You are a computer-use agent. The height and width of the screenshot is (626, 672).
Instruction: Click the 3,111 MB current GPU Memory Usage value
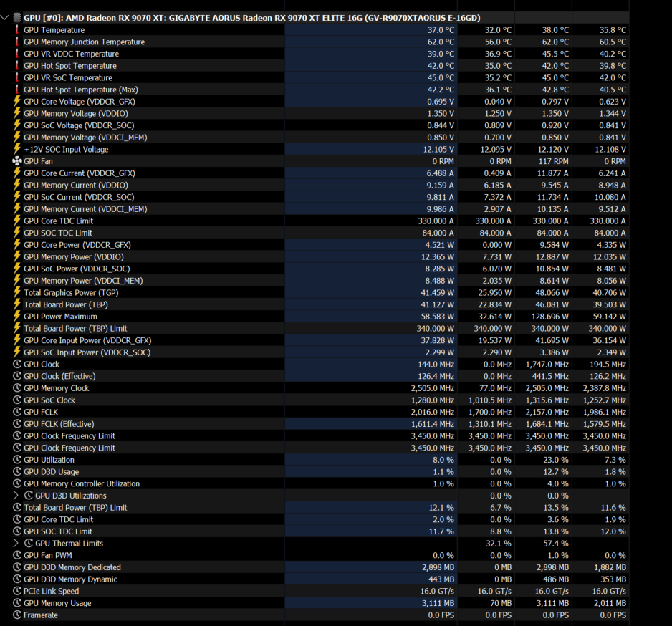(x=438, y=603)
